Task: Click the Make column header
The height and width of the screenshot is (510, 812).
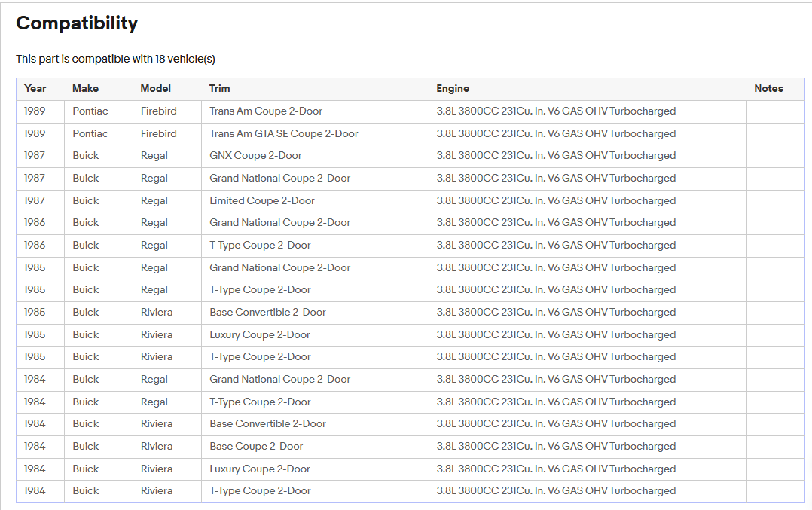Action: (x=85, y=89)
